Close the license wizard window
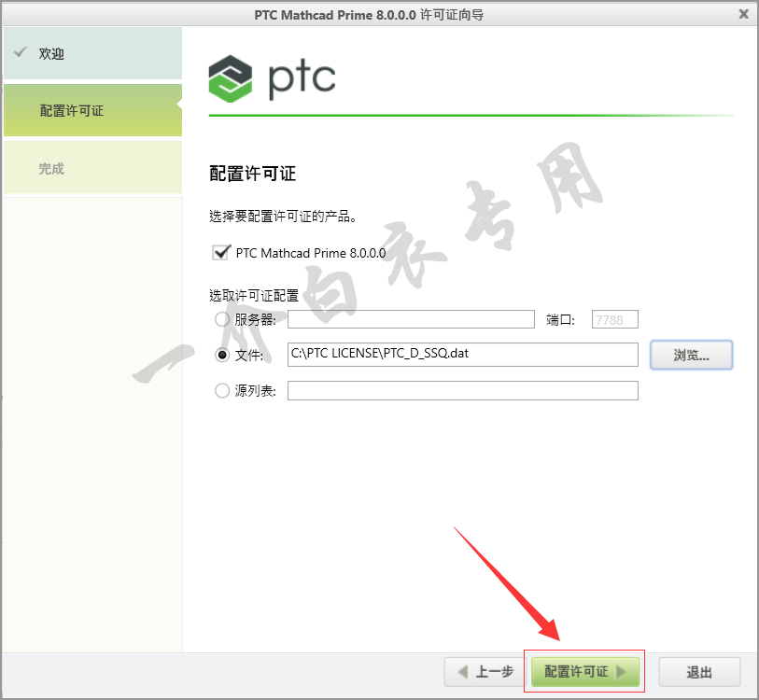 (743, 14)
